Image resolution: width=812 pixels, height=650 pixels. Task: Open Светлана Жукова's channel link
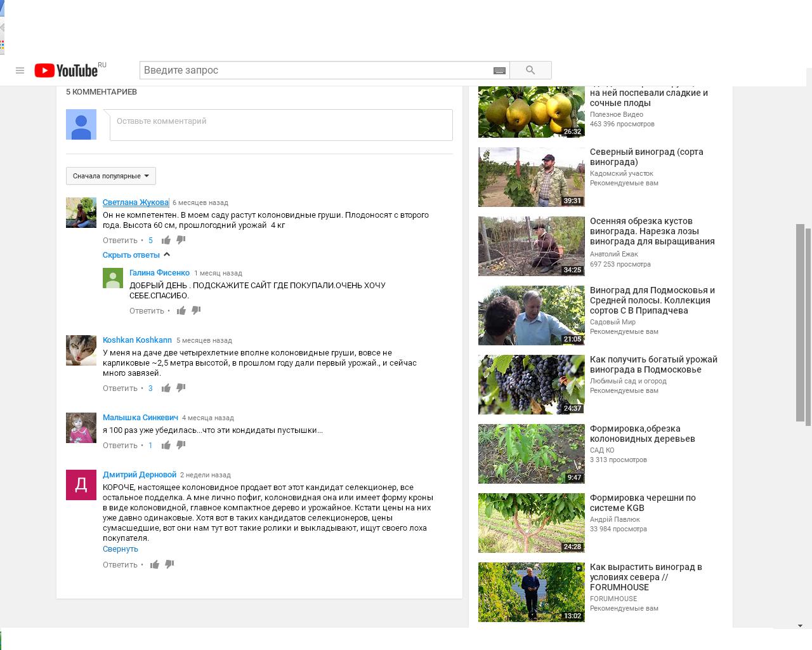click(136, 202)
